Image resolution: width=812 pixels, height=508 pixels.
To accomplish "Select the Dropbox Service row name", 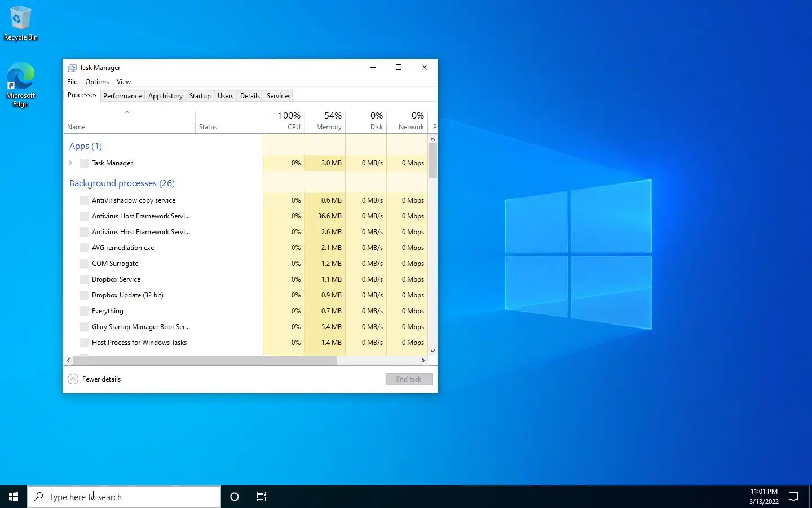I will click(116, 279).
